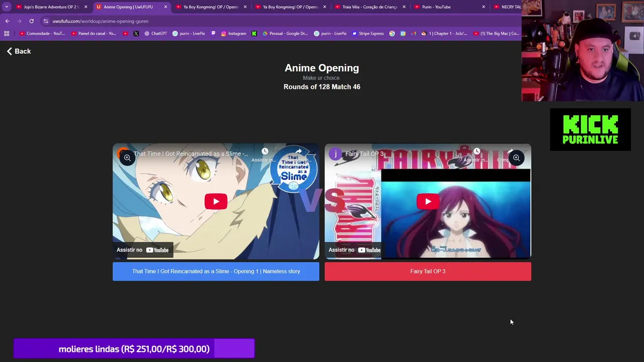Open the Instagram bookmark
Screen dimensions: 644x362
tap(233, 34)
